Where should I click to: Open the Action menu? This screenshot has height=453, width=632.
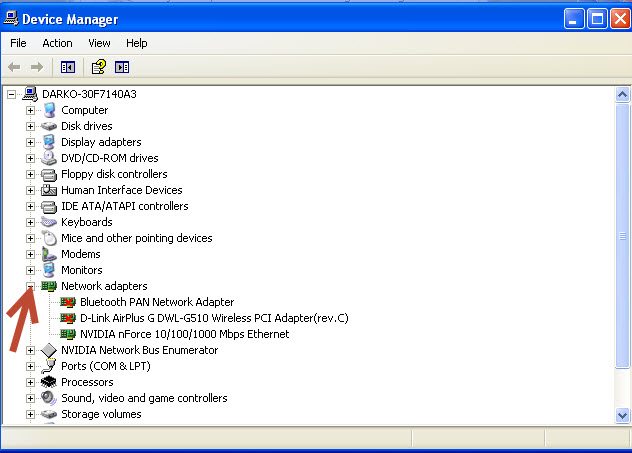57,43
